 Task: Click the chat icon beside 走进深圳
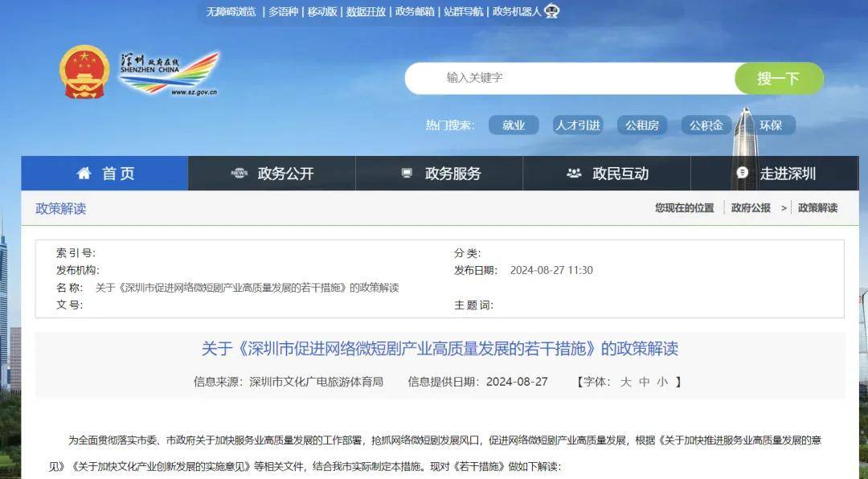coord(743,174)
